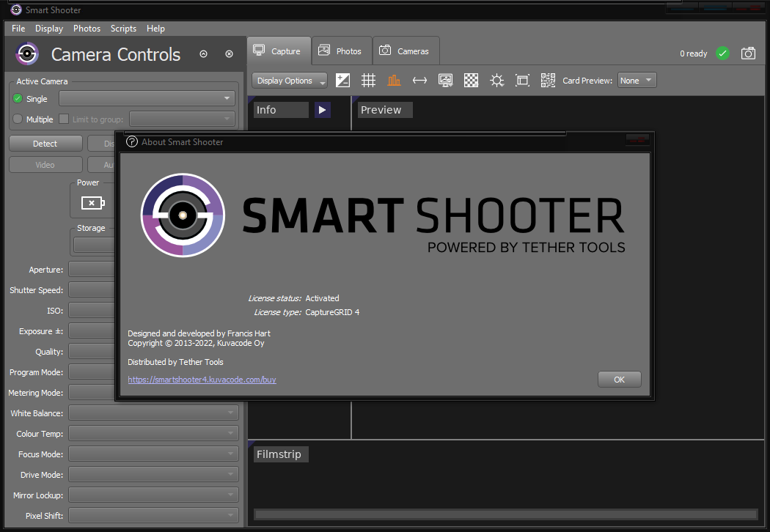Click the Smart Shooter icon in the window title bar

[x=16, y=10]
